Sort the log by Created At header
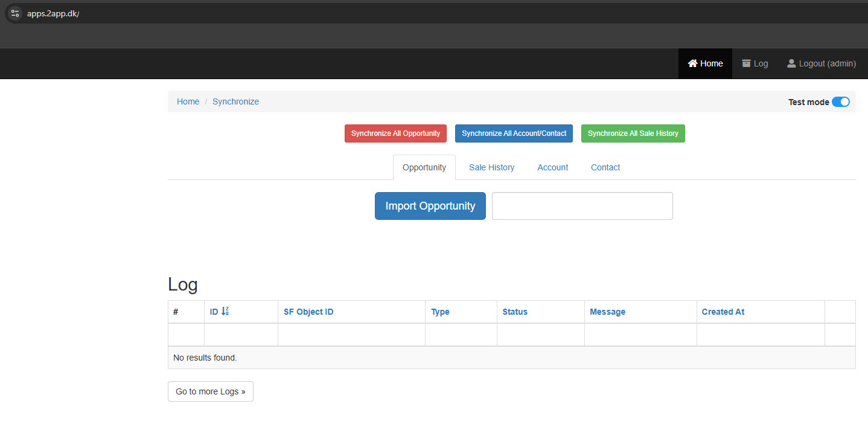The image size is (868, 421). pyautogui.click(x=723, y=312)
